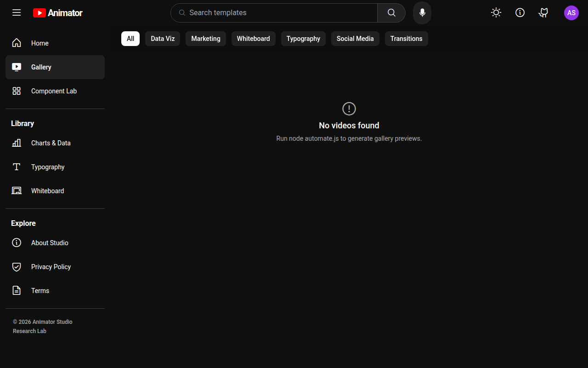588x368 pixels.
Task: Open the AS user avatar
Action: [x=571, y=13]
